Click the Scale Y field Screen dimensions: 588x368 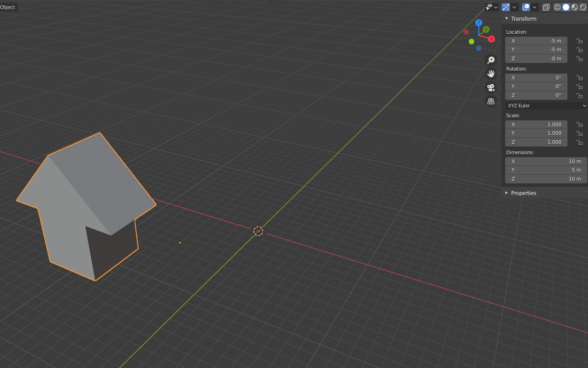[536, 133]
